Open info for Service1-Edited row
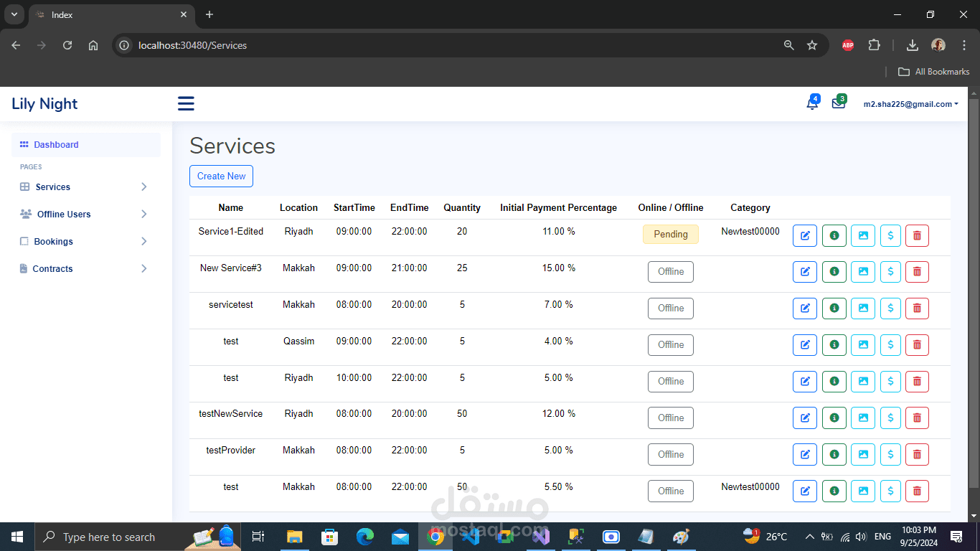980x551 pixels. 834,235
